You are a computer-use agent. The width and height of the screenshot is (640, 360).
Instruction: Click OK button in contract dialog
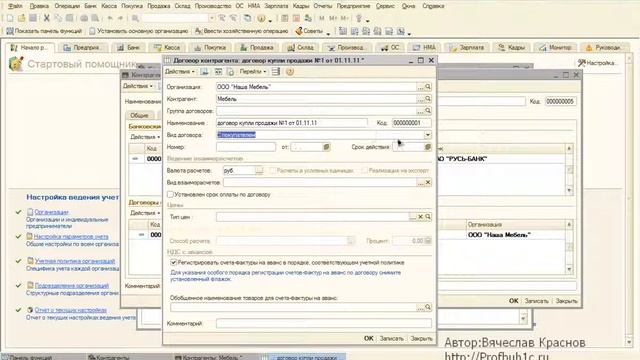pyautogui.click(x=369, y=338)
